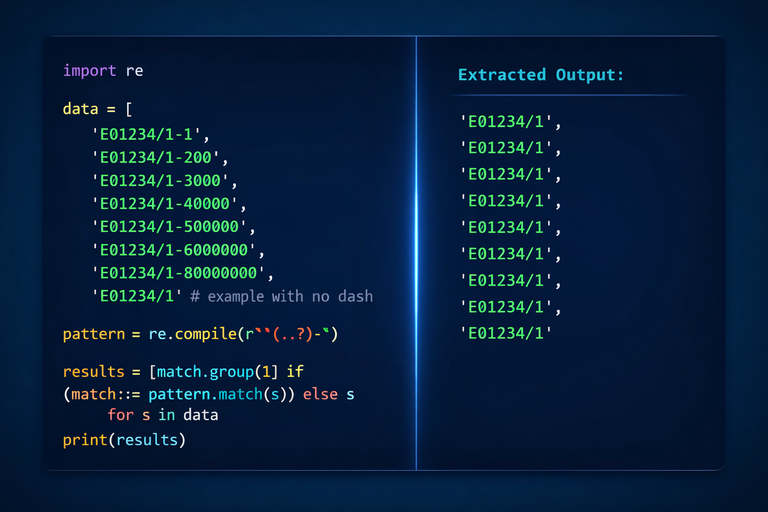Click the string 'E01234/1-1'
This screenshot has height=512, width=768.
click(146, 134)
